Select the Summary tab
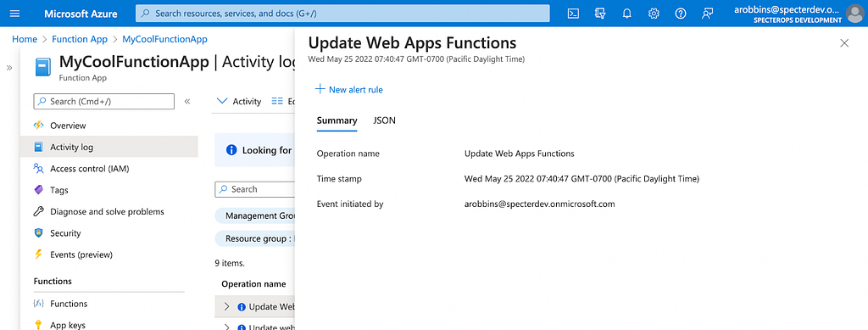 337,120
